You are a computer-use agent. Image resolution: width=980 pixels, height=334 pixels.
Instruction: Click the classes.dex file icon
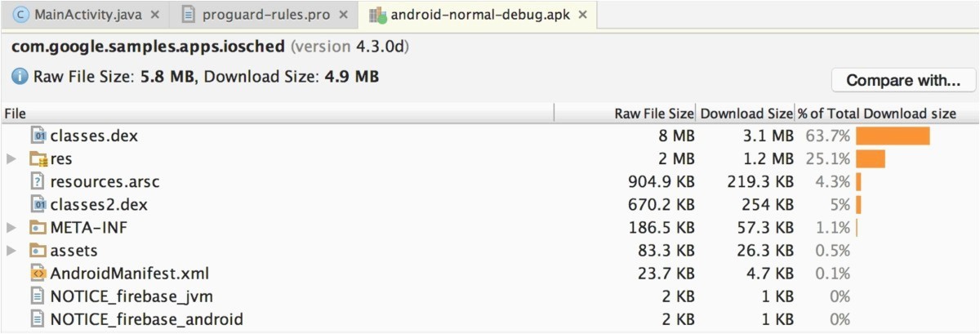point(39,136)
